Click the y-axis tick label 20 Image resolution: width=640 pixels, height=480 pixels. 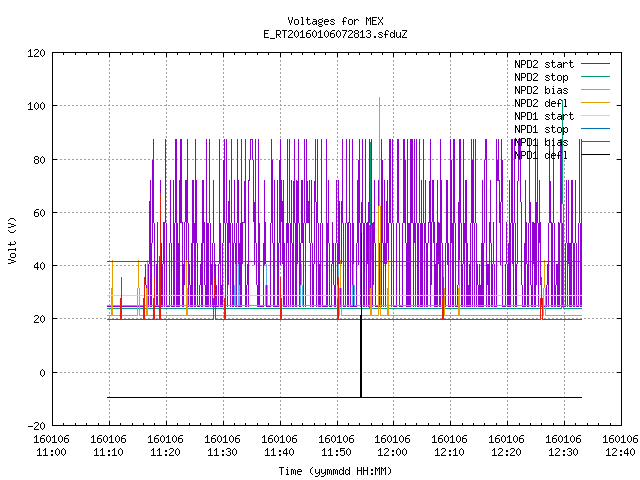[39, 319]
